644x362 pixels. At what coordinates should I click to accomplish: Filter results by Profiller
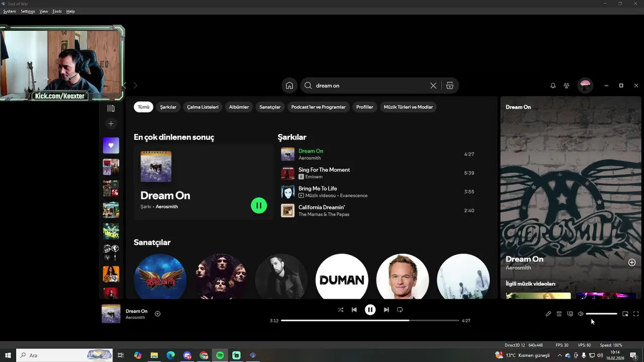[365, 107]
